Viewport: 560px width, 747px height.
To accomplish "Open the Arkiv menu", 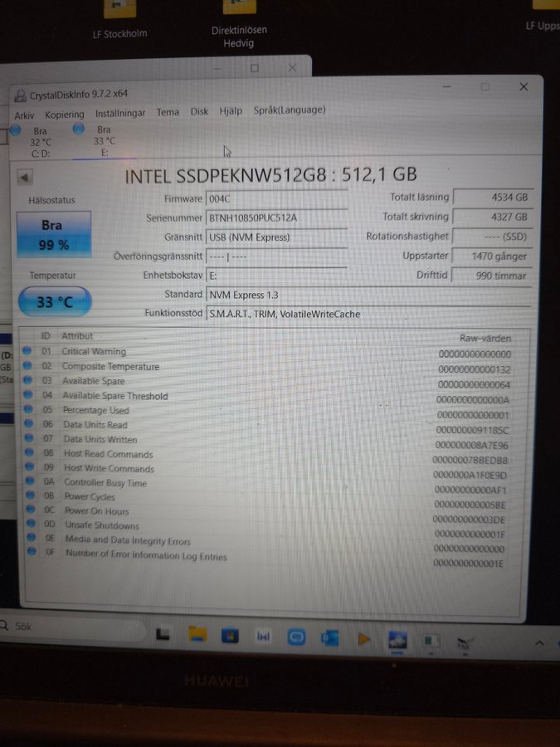I will click(25, 115).
